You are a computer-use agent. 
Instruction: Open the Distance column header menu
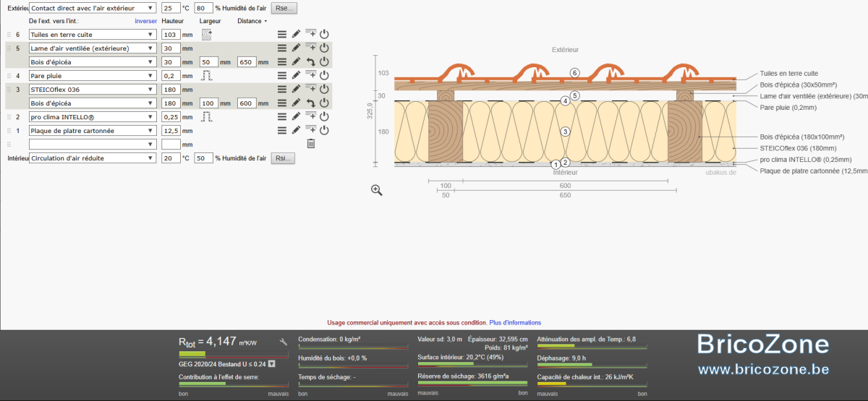click(252, 21)
